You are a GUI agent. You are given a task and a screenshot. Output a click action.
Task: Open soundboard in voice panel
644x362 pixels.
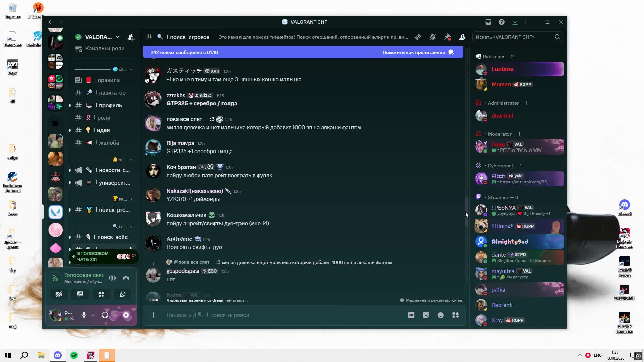click(123, 294)
